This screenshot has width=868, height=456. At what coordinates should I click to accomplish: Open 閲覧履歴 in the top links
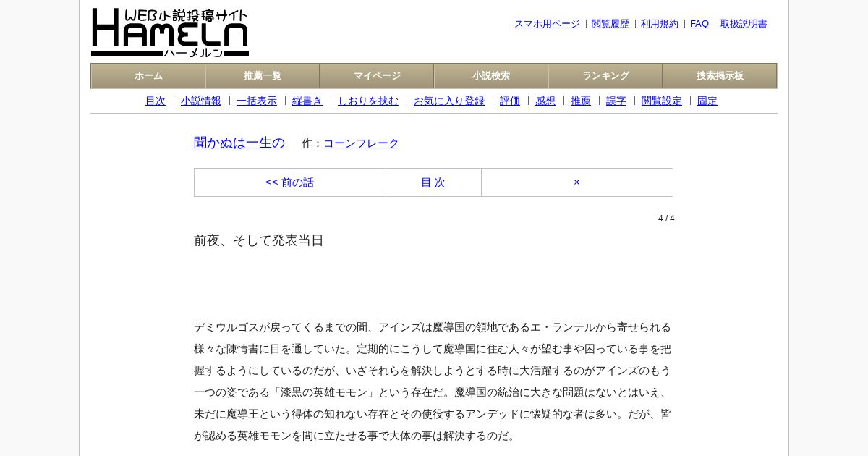(610, 24)
